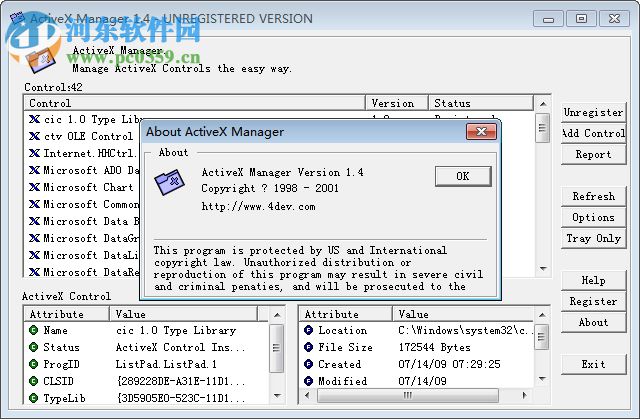Viewport: 640px width, 419px height.
Task: Click the Attribute header in right file panel
Action: tap(346, 314)
